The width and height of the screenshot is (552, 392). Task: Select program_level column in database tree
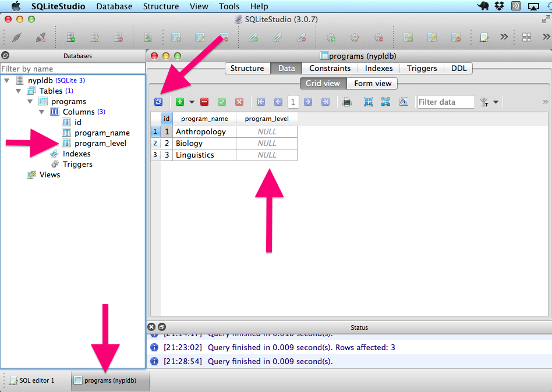[x=100, y=143]
